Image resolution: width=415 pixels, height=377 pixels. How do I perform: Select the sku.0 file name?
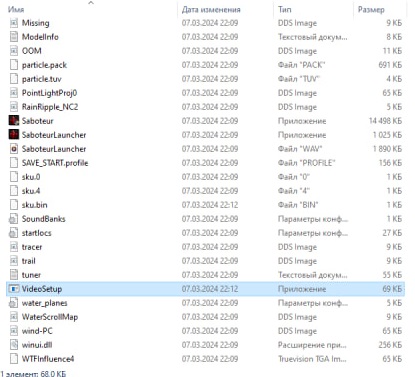pos(31,177)
